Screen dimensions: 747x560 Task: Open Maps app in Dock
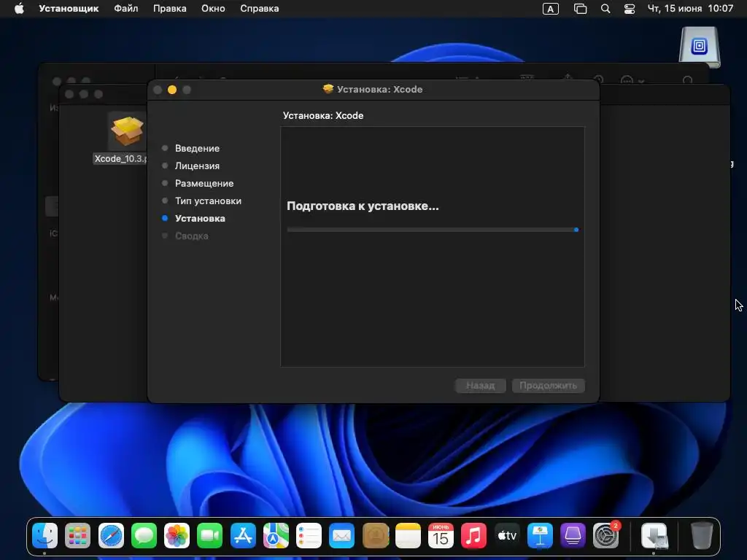[276, 536]
